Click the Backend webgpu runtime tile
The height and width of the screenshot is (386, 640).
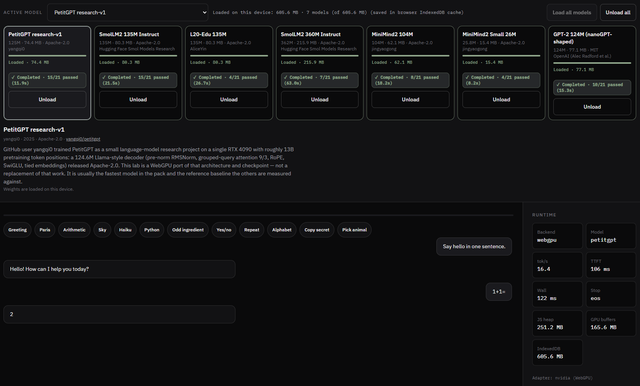point(557,236)
